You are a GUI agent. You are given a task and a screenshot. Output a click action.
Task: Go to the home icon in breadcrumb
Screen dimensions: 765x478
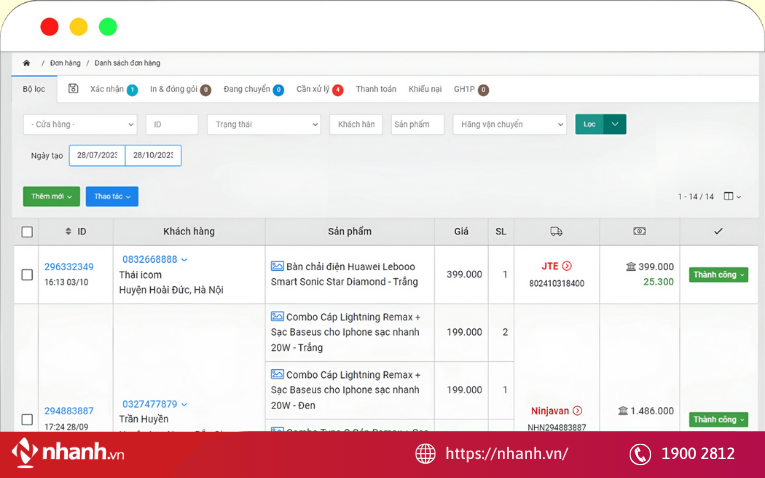(26, 63)
